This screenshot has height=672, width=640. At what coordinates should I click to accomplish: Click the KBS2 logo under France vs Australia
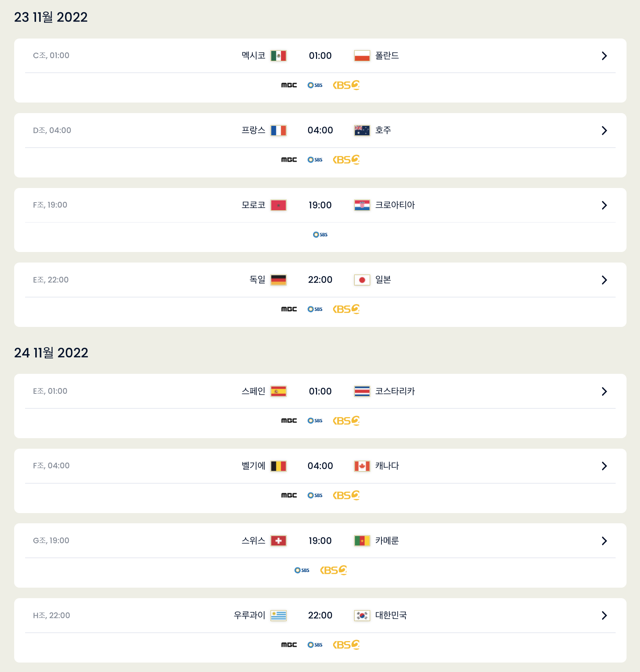click(x=346, y=160)
